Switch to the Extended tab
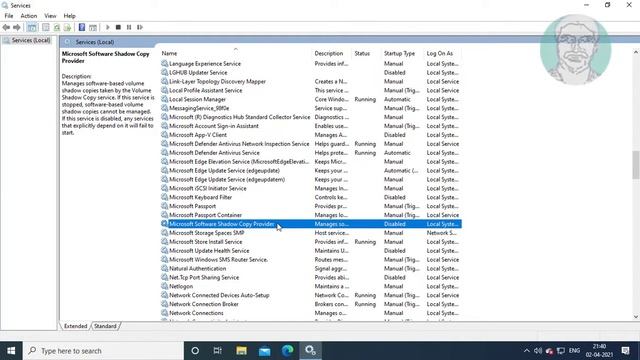Viewport: 640px width, 360px height. pyautogui.click(x=76, y=326)
